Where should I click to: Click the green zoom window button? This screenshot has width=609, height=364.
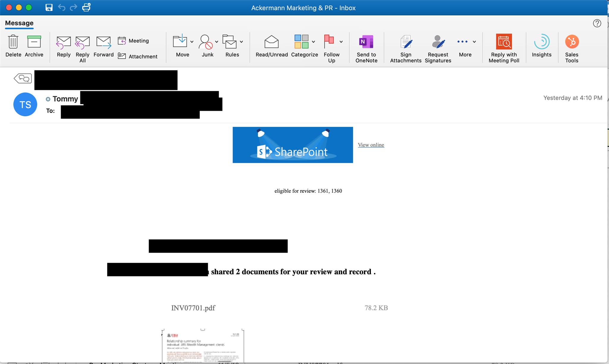29,7
